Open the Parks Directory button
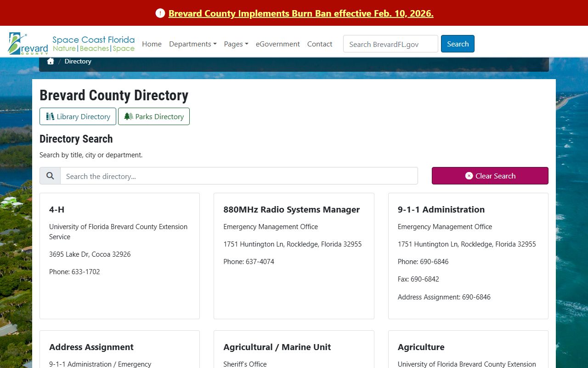The height and width of the screenshot is (368, 588). [154, 116]
